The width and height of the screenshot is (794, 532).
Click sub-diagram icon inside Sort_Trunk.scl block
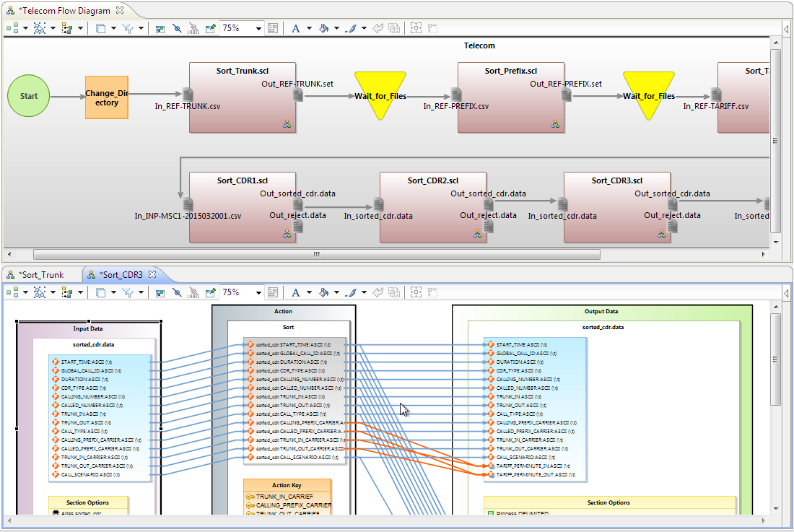[287, 124]
